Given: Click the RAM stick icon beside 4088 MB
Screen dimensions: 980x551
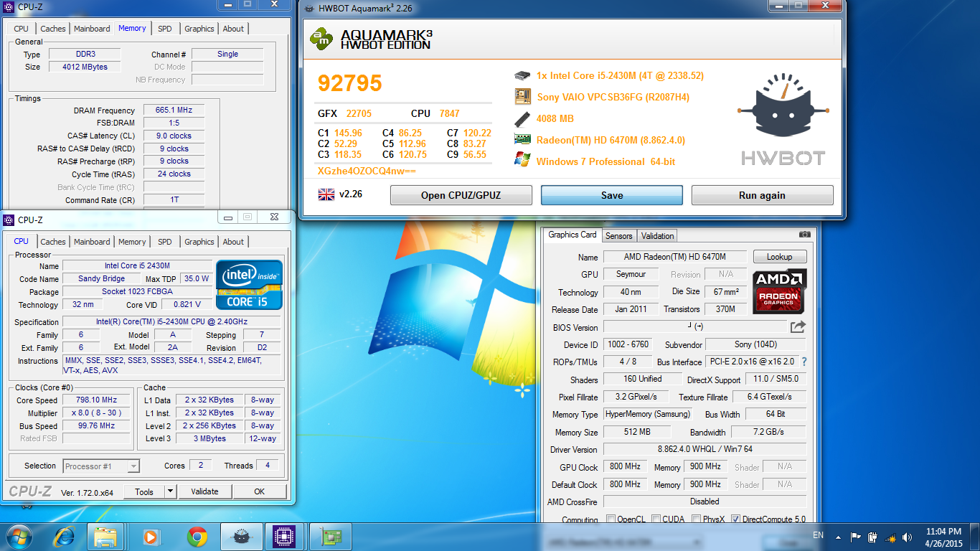Looking at the screenshot, I should (522, 118).
